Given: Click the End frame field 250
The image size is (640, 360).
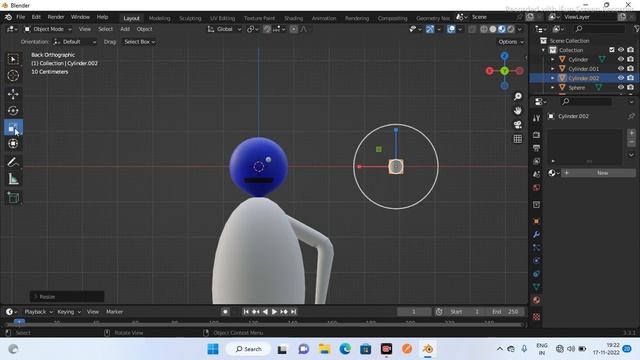Looking at the screenshot, I should (505, 311).
